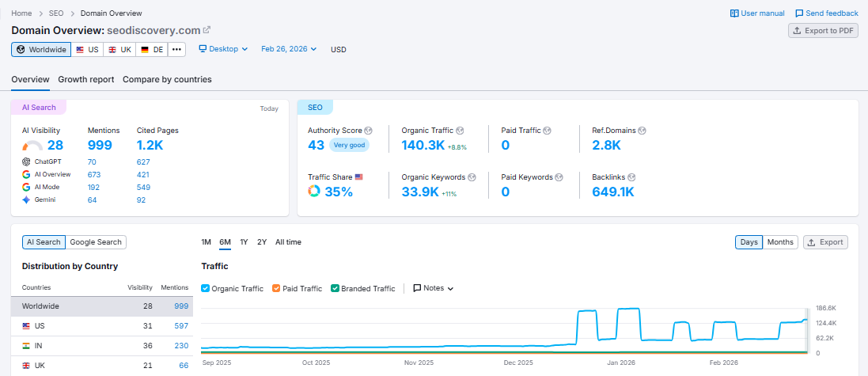Switch the chart to Months view
Viewport: 868px width, 376px height.
(x=780, y=242)
